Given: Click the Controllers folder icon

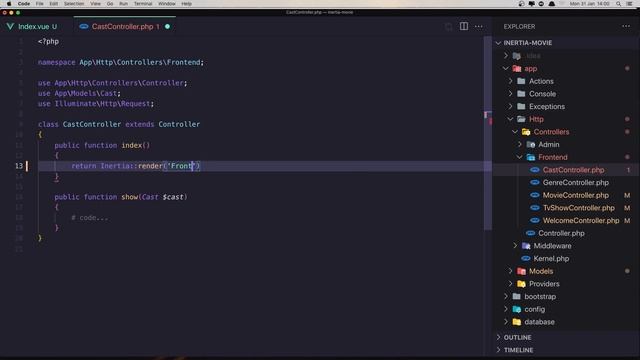Looking at the screenshot, I should click(x=526, y=132).
